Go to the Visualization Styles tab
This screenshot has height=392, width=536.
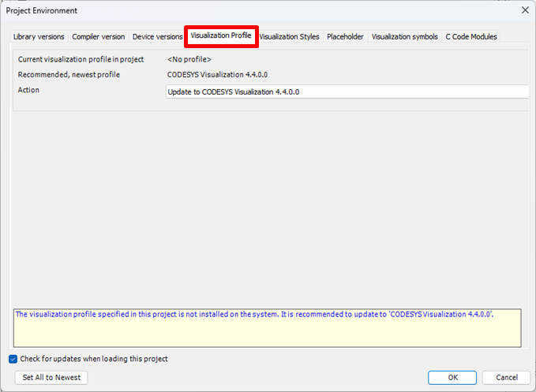[x=289, y=36]
